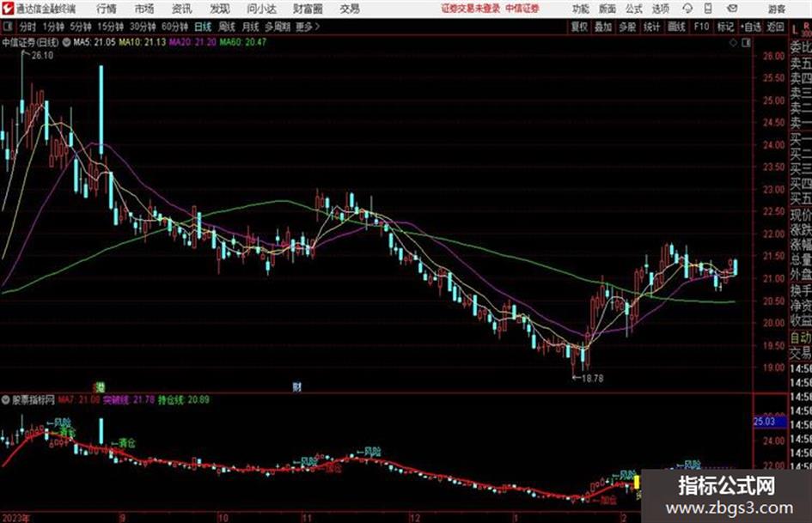
Task: Switch chart period to 分时
Action: click(x=28, y=27)
